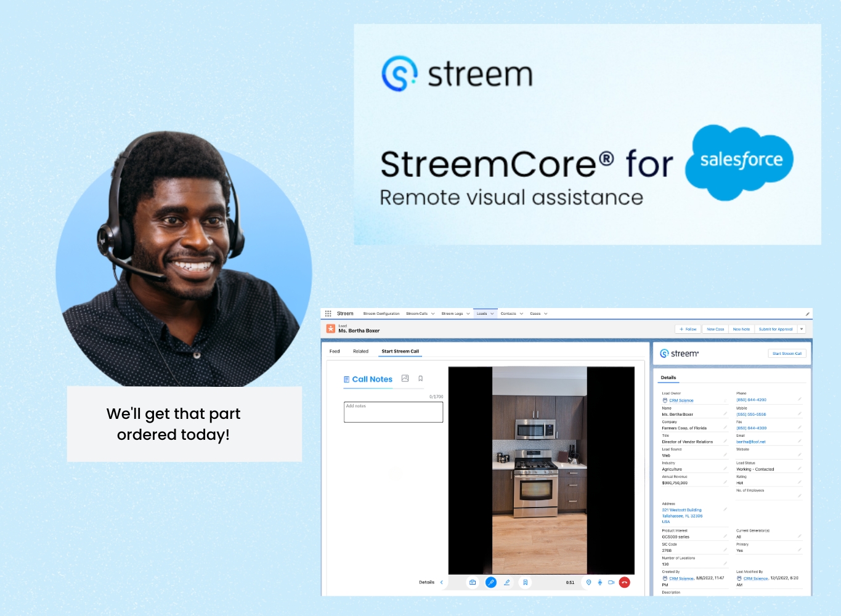841x616 pixels.
Task: Click the streem logo in side panel
Action: [679, 354]
